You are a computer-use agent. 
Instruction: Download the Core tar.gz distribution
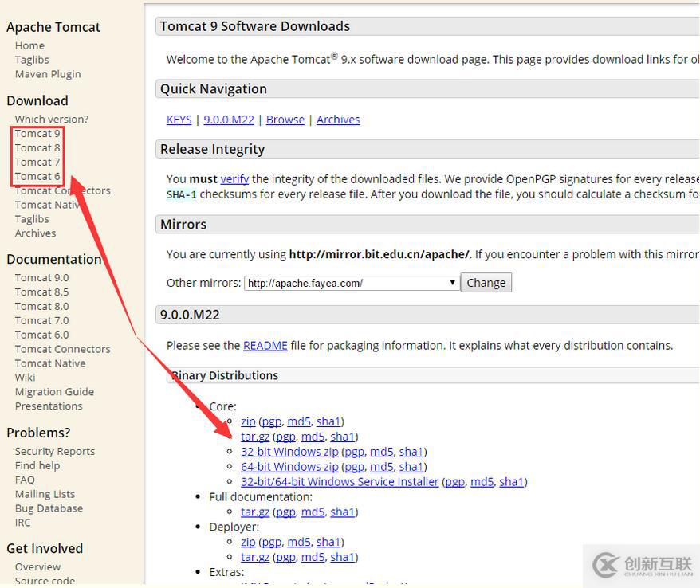click(255, 437)
